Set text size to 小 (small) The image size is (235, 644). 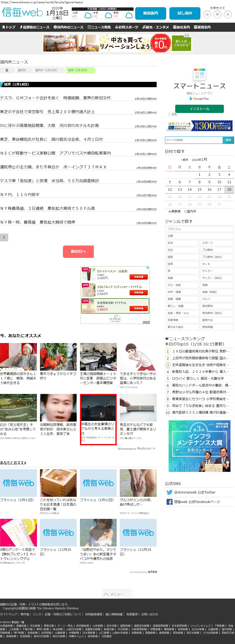click(x=207, y=14)
